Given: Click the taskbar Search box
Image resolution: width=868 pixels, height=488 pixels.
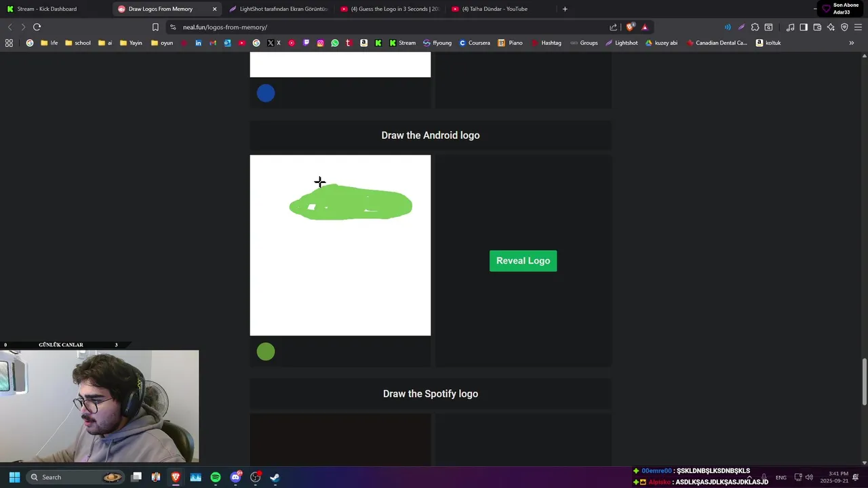Looking at the screenshot, I should click(x=76, y=477).
